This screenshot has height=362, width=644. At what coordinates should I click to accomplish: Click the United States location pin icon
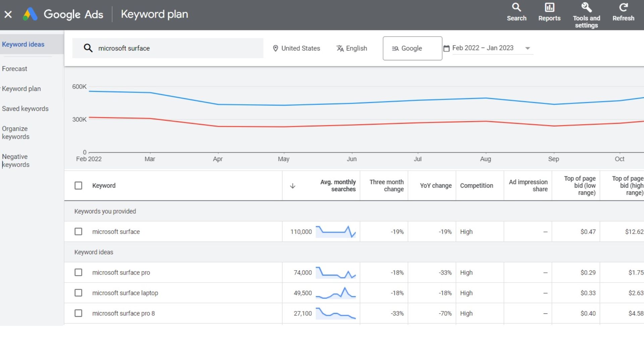(275, 48)
